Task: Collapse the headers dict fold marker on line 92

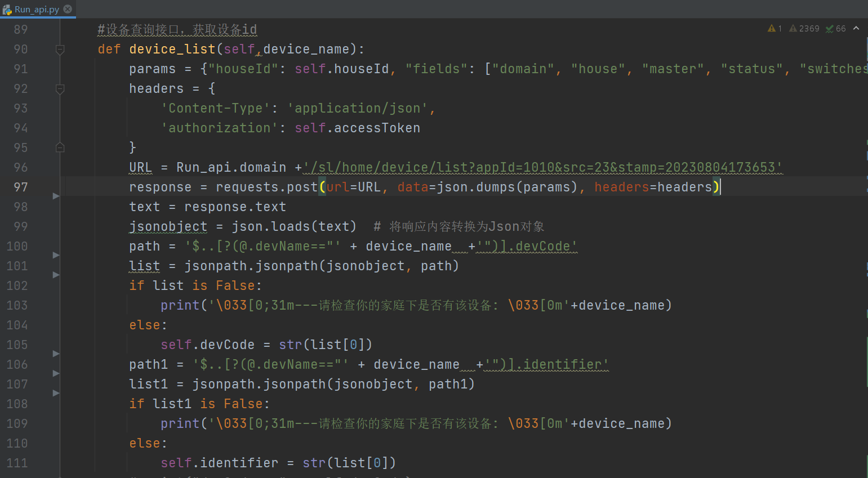Action: click(x=60, y=89)
